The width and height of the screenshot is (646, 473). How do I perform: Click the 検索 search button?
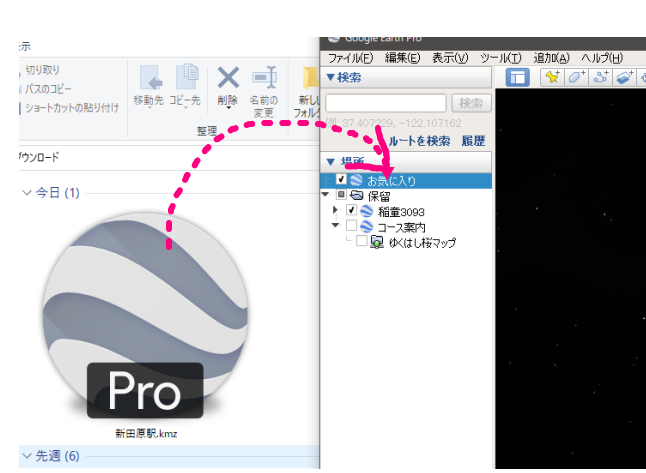[471, 103]
